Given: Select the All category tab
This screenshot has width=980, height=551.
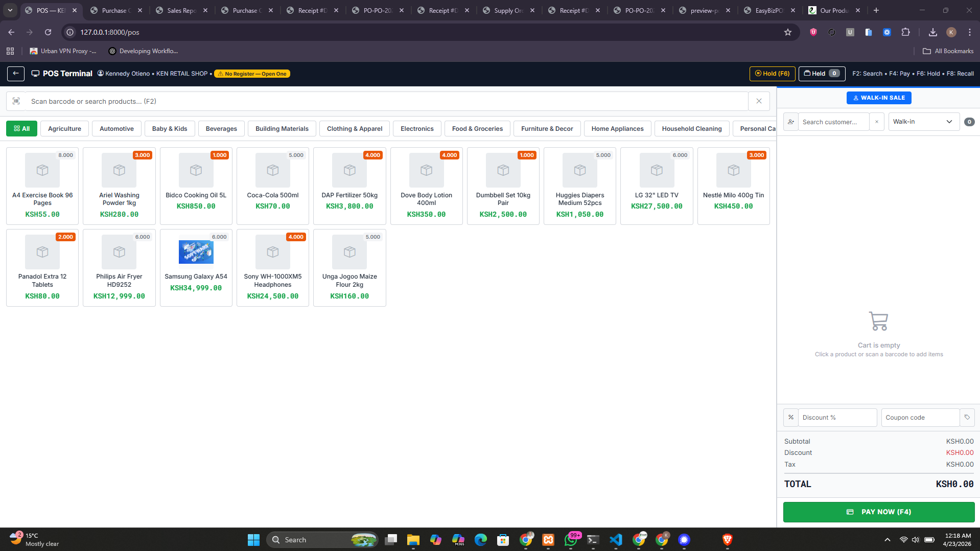Looking at the screenshot, I should click(21, 129).
